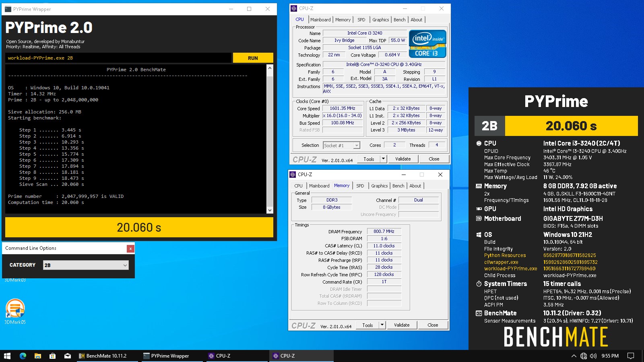
Task: Click the cliwrapper.exe entry in BenchMate panel
Action: pos(501,262)
